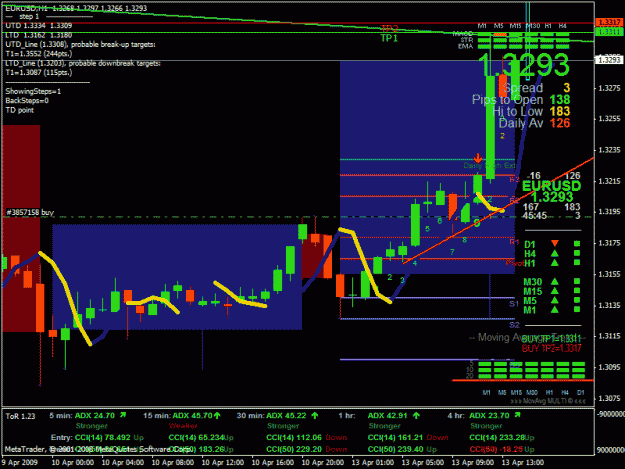Select the TP2 label on the red line
This screenshot has width=625, height=469.
[x=389, y=29]
